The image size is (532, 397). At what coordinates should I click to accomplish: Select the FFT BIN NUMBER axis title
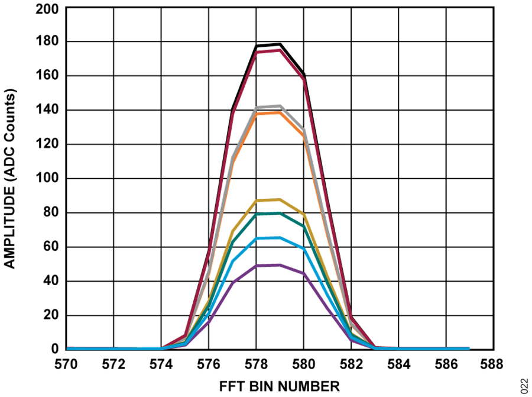[x=279, y=387]
